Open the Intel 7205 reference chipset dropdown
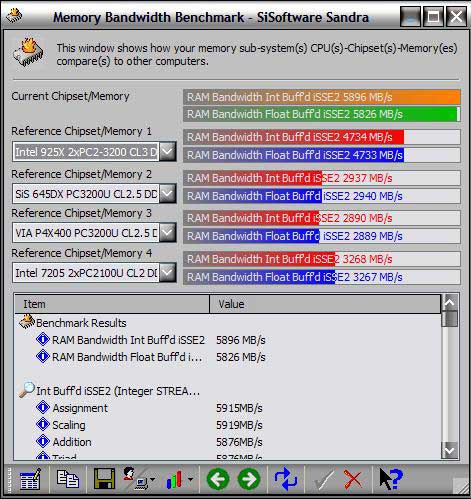The width and height of the screenshot is (471, 499). point(167,273)
